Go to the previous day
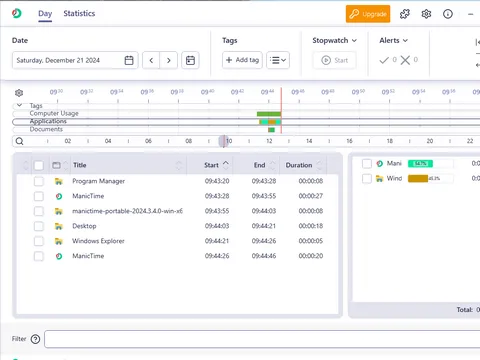480x360 pixels. pyautogui.click(x=151, y=60)
